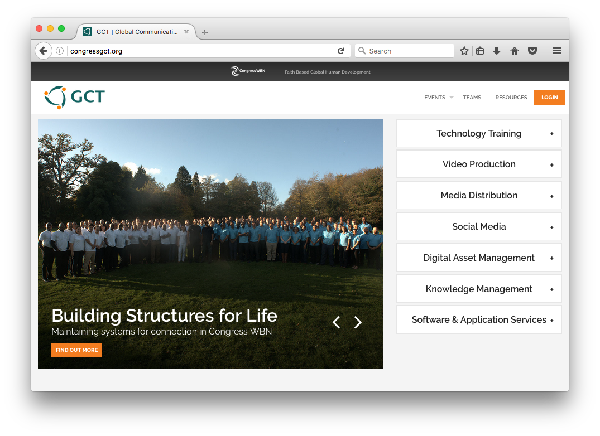600x436 pixels.
Task: Select the Teams navigation item
Action: (x=472, y=97)
